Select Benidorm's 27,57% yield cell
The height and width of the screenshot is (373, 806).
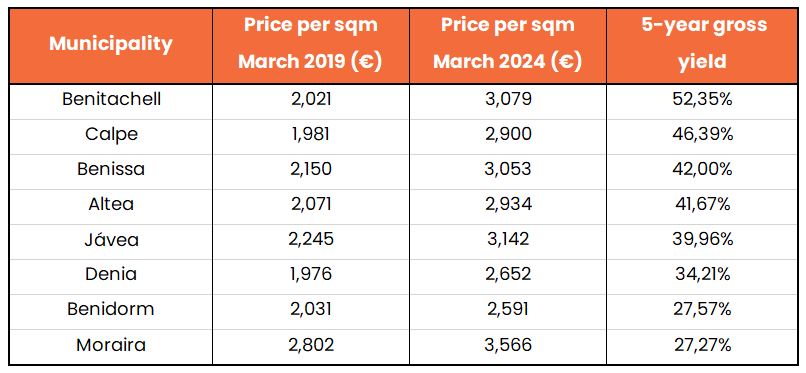pyautogui.click(x=702, y=309)
